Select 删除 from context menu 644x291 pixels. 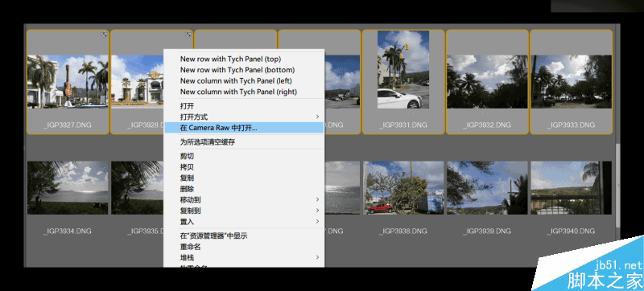pos(244,189)
